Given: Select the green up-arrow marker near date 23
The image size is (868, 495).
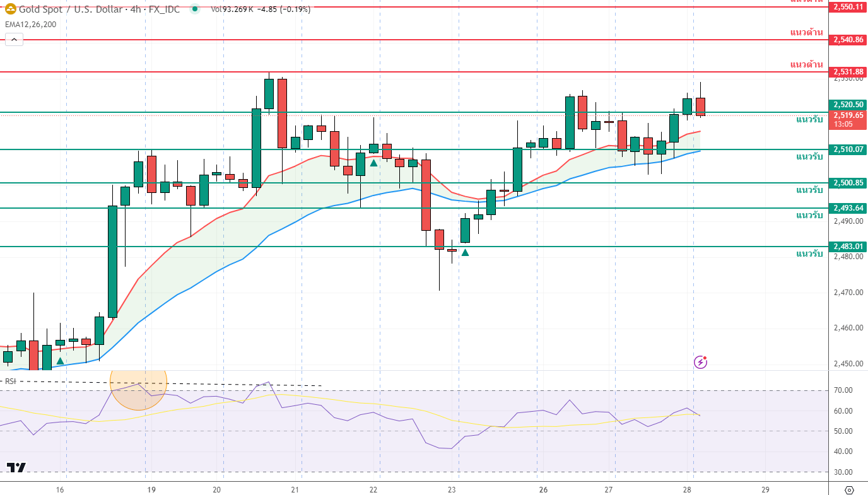Looking at the screenshot, I should [465, 252].
